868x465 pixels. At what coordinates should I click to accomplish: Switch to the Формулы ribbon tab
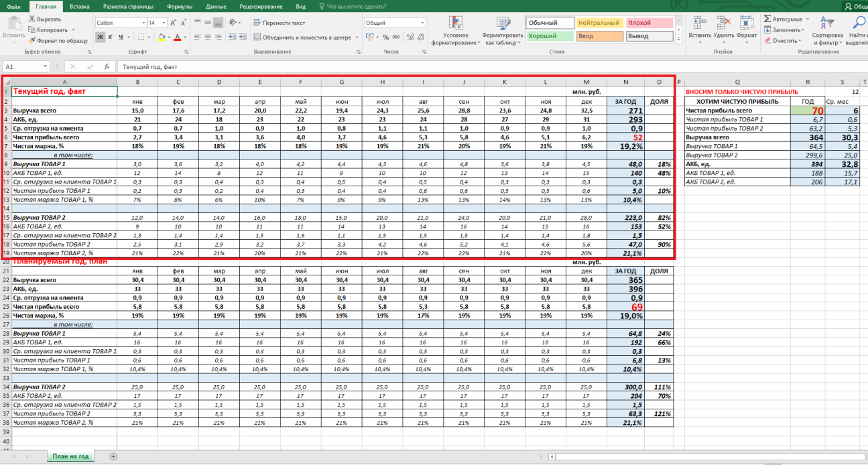tap(179, 6)
